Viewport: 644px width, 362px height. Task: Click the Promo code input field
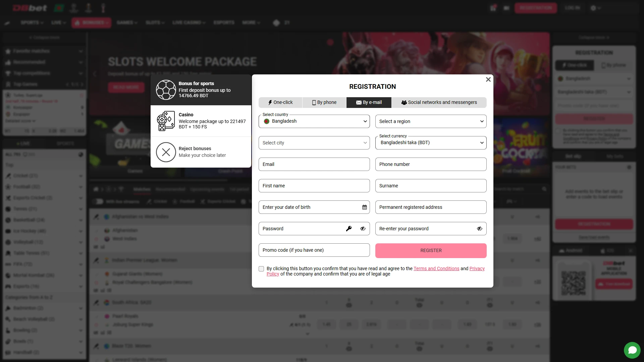pyautogui.click(x=314, y=250)
